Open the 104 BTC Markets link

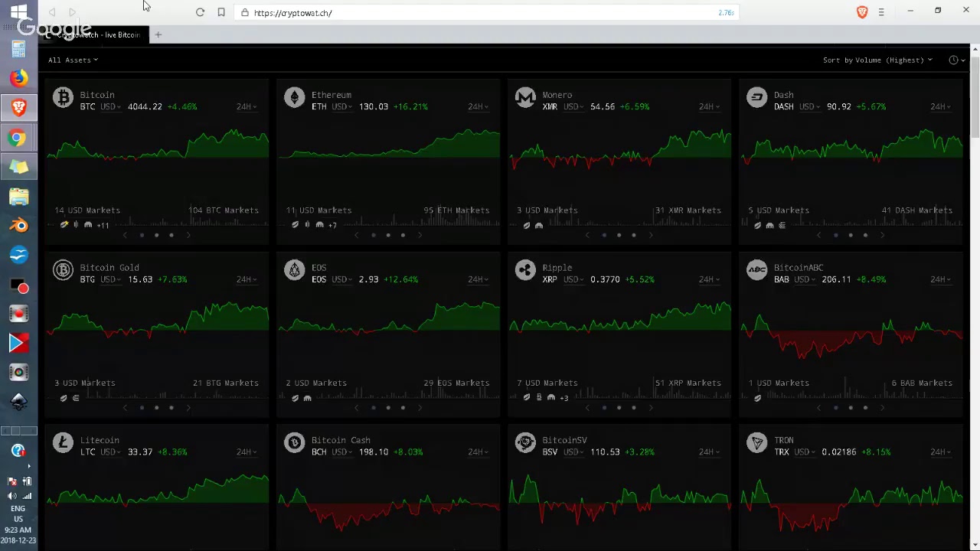pos(224,210)
